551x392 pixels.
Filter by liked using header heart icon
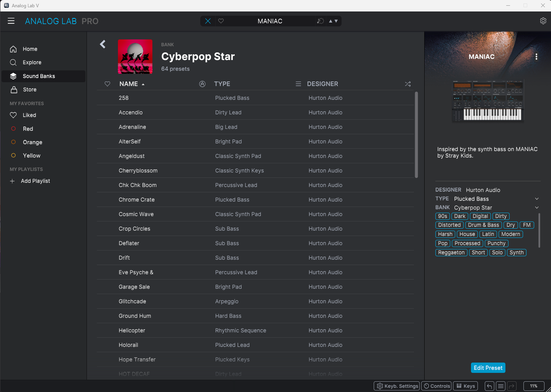[108, 84]
